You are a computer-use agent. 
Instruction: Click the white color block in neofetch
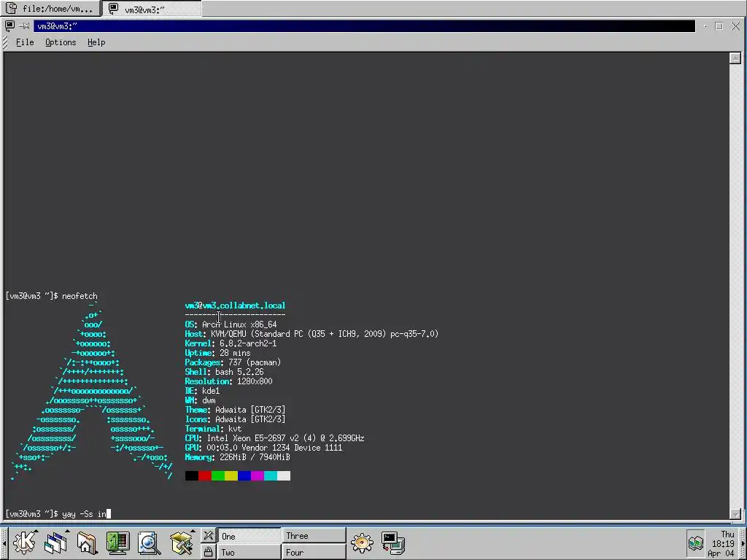[284, 475]
